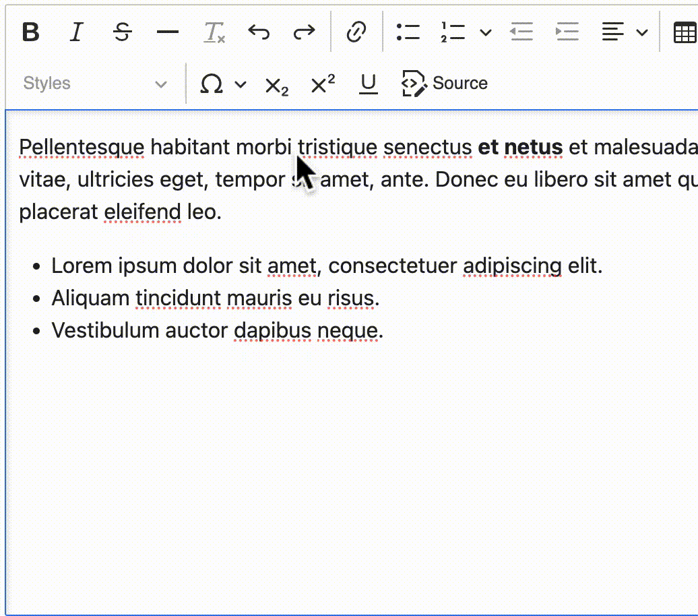The height and width of the screenshot is (616, 698).
Task: Insert a horizontal line
Action: click(x=167, y=32)
